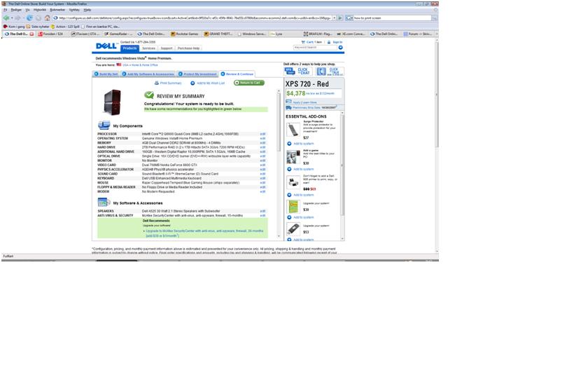Screen dimensions: 588x368
Task: Click the Dell printer add-on image
Action: (293, 182)
